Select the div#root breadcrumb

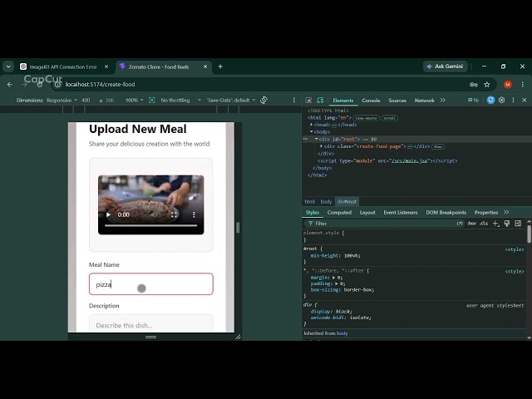pyautogui.click(x=347, y=201)
